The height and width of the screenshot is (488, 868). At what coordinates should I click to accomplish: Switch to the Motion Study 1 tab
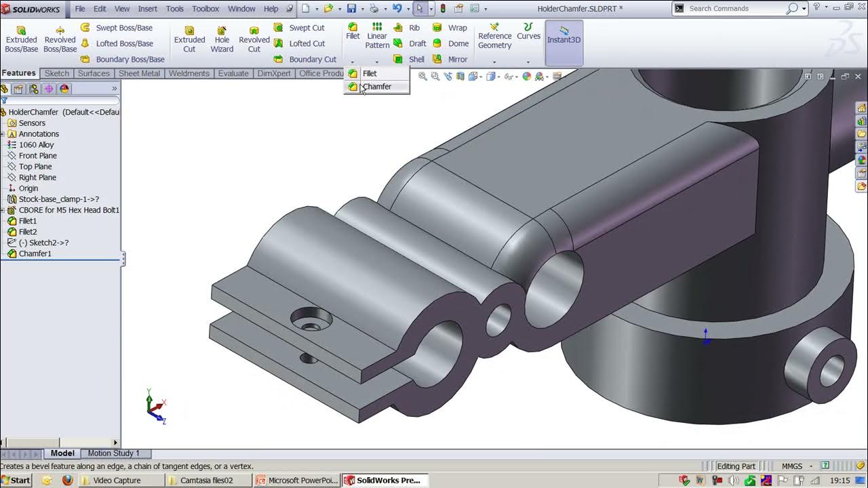113,453
